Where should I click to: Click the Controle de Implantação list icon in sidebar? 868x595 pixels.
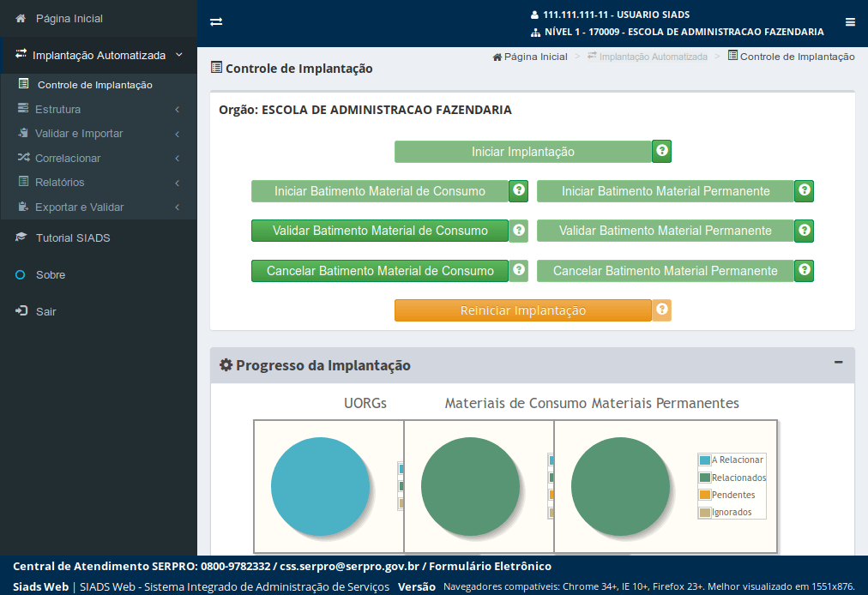point(24,84)
